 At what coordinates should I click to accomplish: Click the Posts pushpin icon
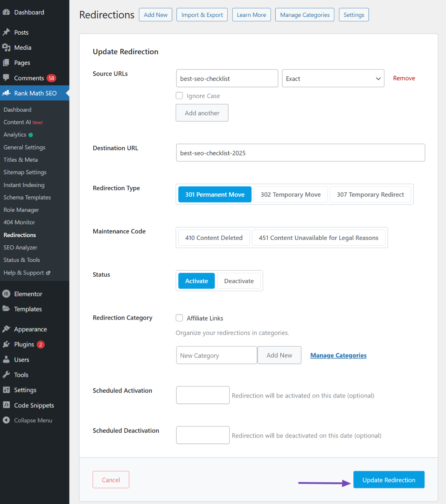pyautogui.click(x=6, y=32)
